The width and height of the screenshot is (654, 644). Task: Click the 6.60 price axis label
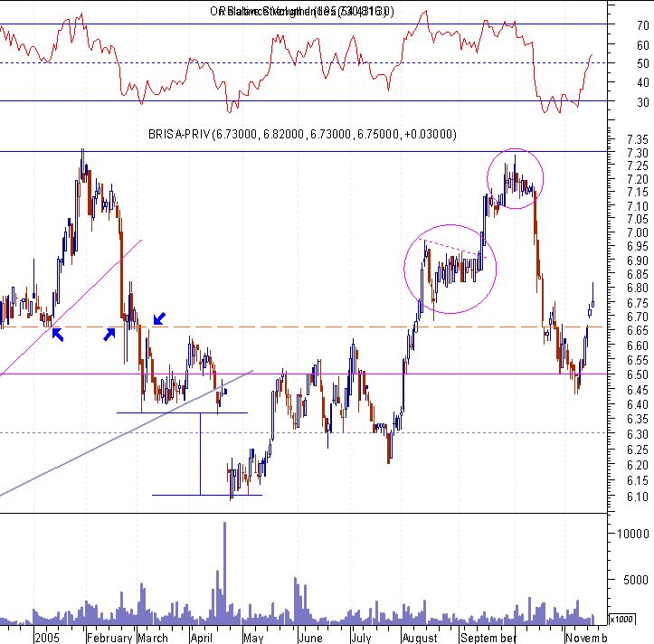pos(638,346)
